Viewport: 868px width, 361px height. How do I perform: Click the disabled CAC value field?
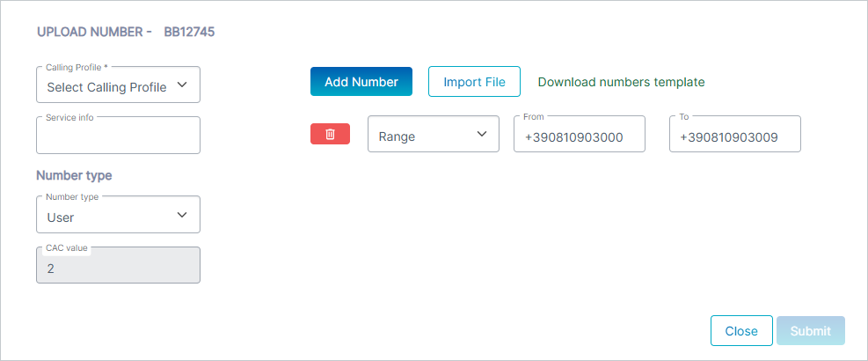coord(118,268)
